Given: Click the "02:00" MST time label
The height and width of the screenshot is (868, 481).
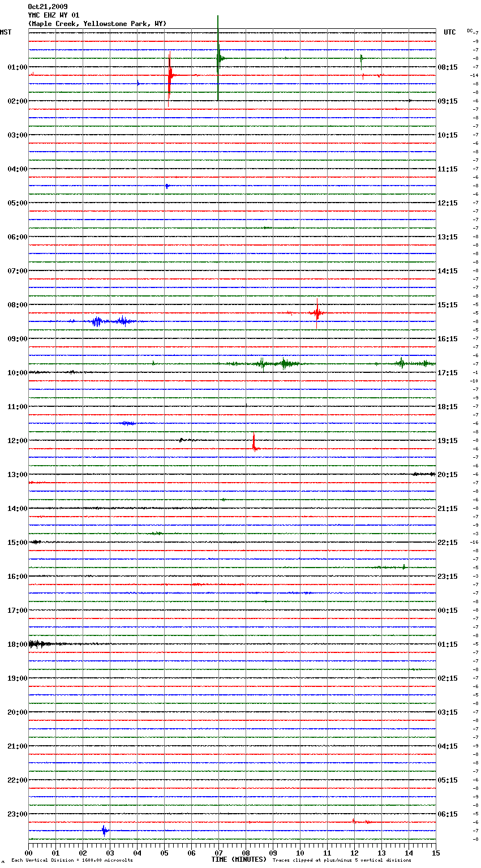Looking at the screenshot, I should click(x=18, y=101).
